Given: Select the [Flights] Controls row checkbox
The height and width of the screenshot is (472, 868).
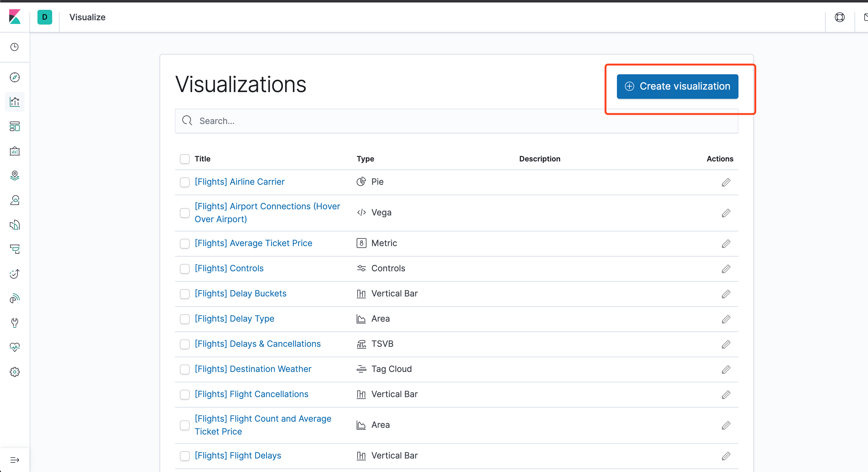Looking at the screenshot, I should [x=185, y=269].
